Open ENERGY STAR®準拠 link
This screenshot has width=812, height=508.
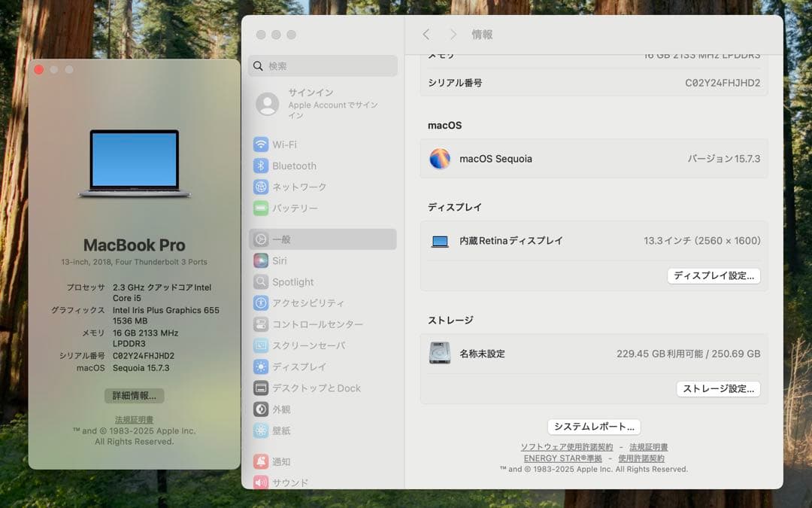(x=563, y=458)
